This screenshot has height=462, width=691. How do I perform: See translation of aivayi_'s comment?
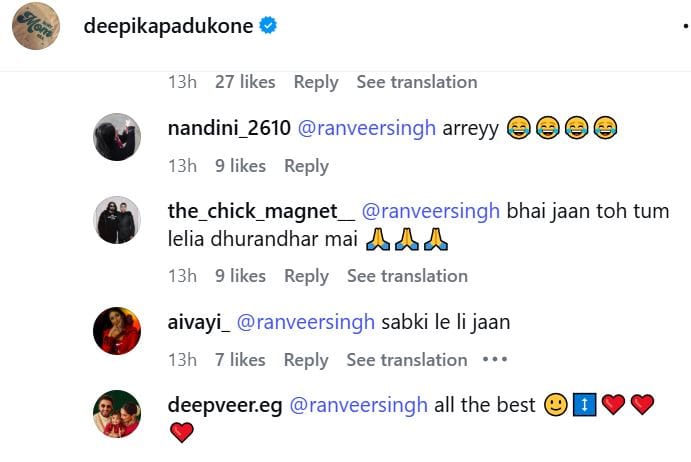[x=407, y=360]
